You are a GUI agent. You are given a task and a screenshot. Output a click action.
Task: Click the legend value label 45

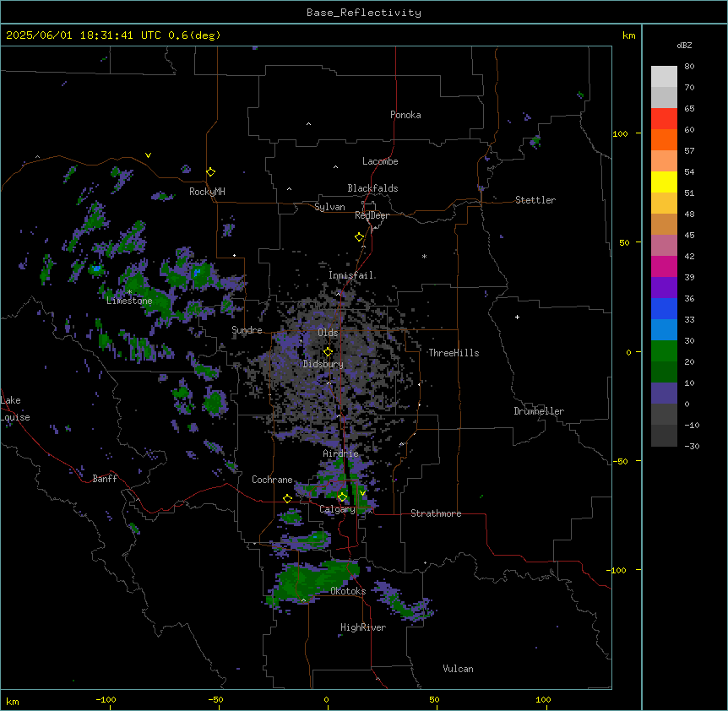point(689,235)
